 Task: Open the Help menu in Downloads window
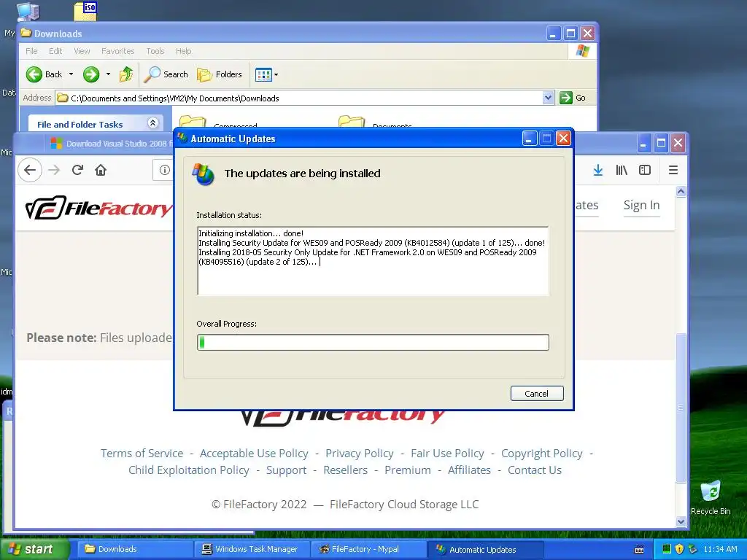pyautogui.click(x=183, y=51)
